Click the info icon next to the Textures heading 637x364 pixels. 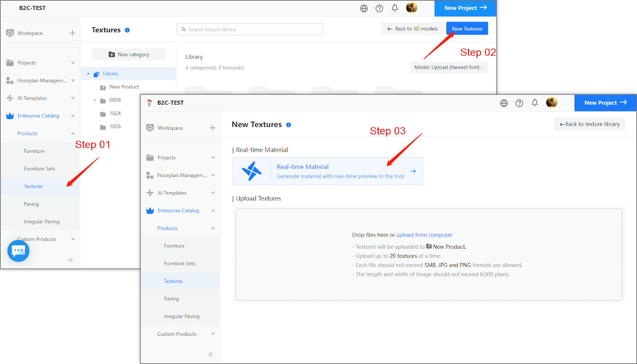127,30
